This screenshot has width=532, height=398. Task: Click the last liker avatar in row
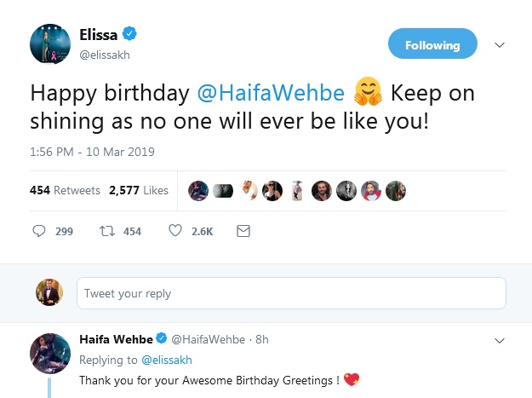coord(396,191)
